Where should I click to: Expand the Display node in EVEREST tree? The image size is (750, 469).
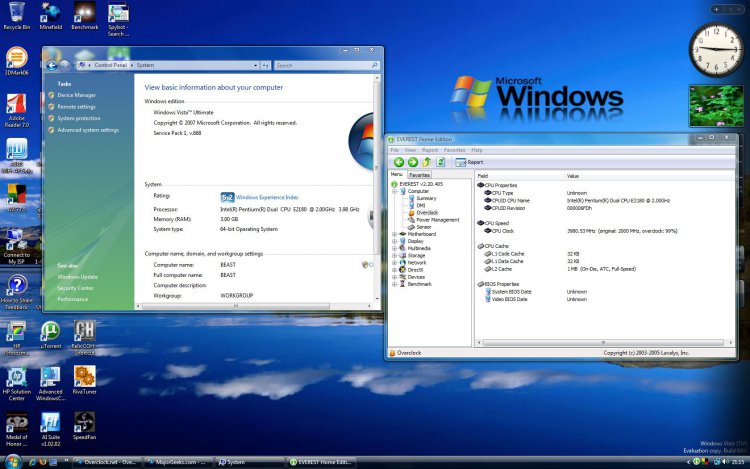point(395,241)
